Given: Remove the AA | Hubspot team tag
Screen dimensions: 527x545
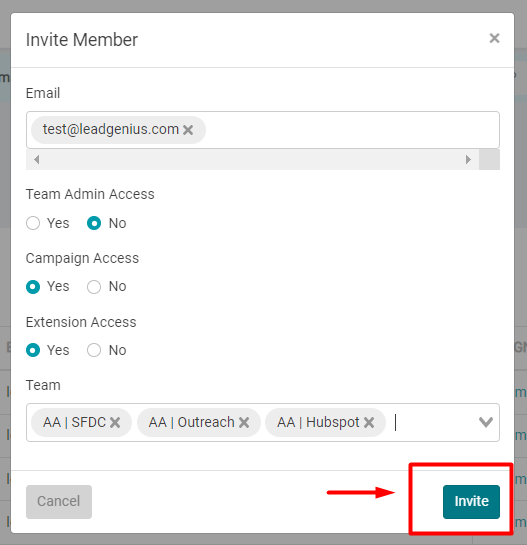Looking at the screenshot, I should click(x=369, y=423).
